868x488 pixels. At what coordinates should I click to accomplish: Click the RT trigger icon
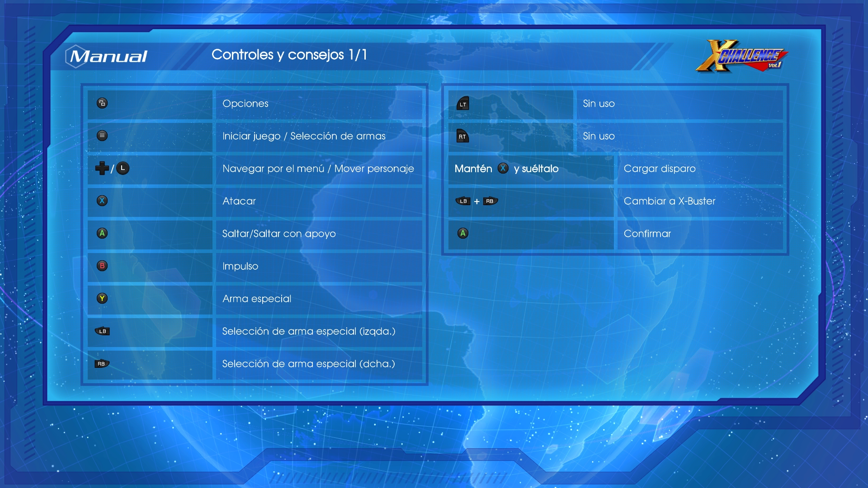click(x=462, y=136)
